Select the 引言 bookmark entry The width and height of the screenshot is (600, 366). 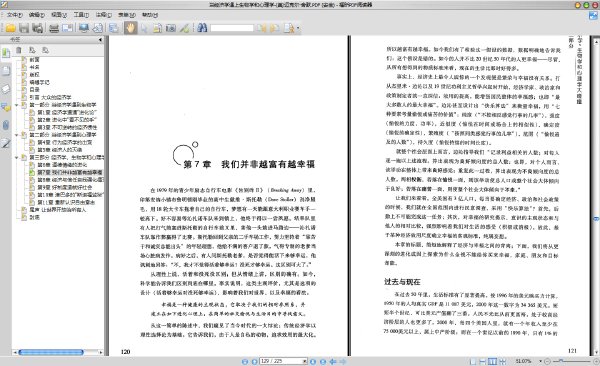point(50,97)
